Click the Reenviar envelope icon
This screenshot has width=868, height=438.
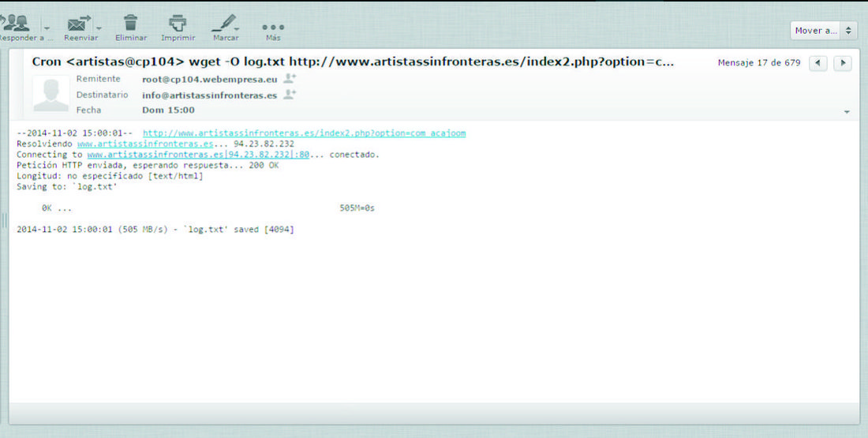(79, 23)
